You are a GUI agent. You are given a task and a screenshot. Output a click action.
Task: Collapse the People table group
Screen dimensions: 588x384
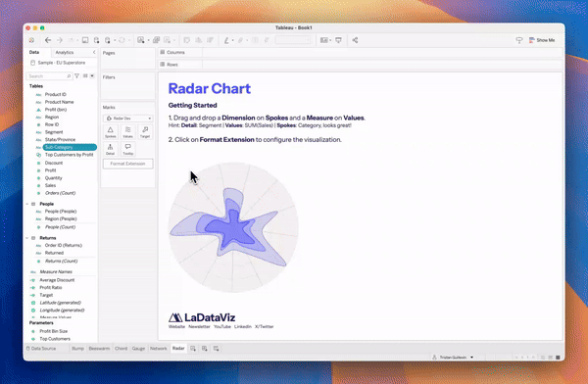tap(27, 204)
